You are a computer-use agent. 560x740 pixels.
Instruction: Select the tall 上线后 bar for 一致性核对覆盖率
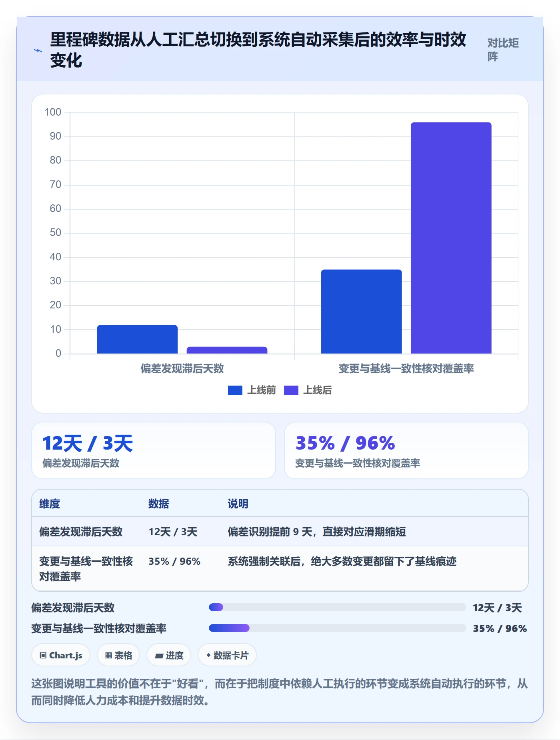click(451, 238)
